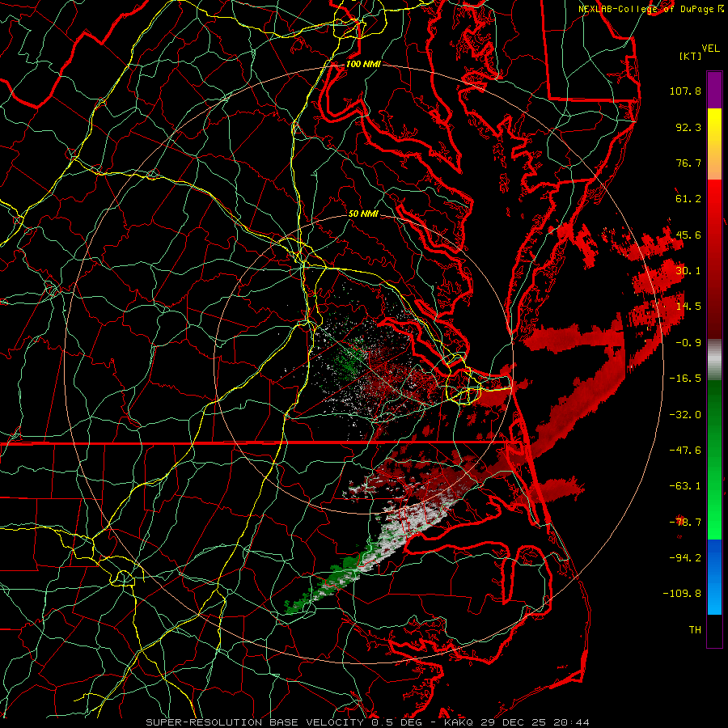This screenshot has width=728, height=728.
Task: Click the 61.2 legend value
Action: pos(688,199)
